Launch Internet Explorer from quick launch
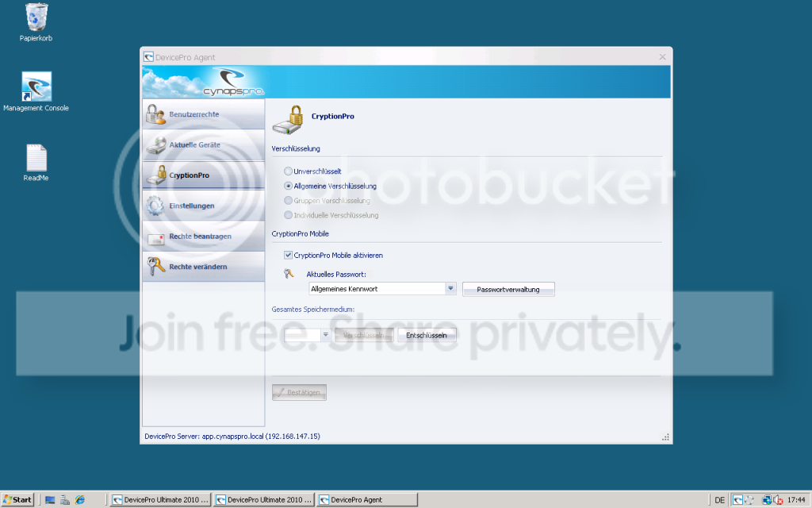 click(x=80, y=500)
